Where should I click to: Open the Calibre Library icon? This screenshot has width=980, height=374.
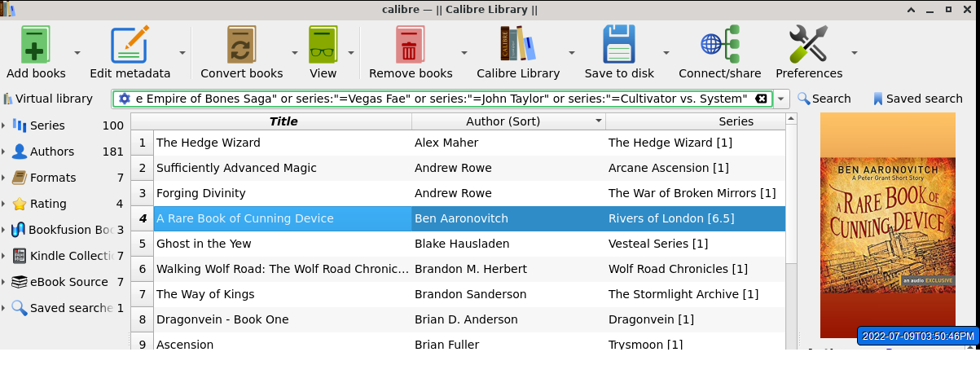(x=517, y=44)
